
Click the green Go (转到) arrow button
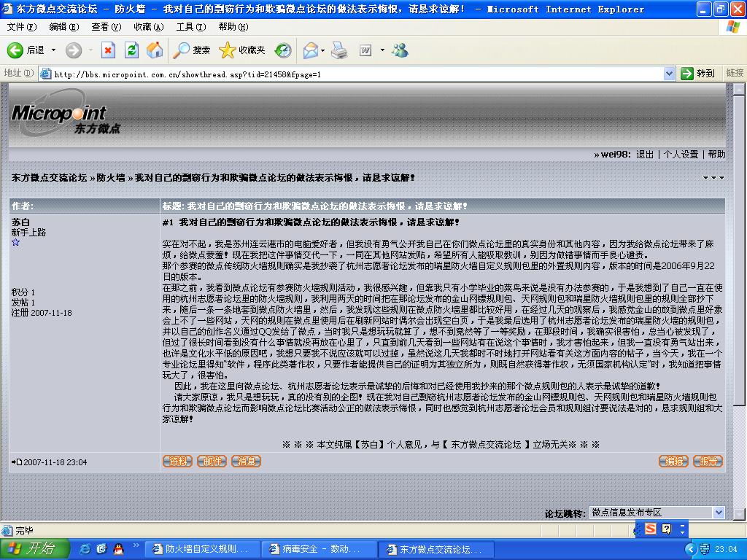tap(698, 74)
